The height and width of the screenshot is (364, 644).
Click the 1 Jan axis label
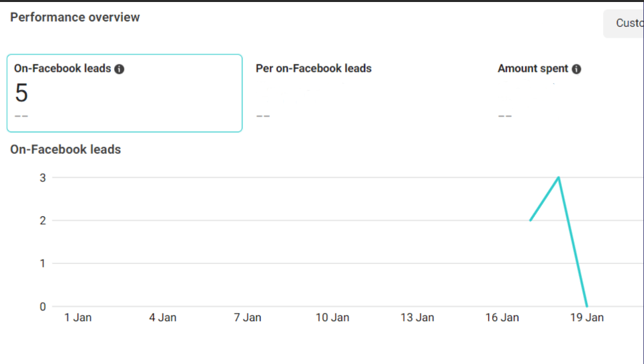(x=78, y=318)
